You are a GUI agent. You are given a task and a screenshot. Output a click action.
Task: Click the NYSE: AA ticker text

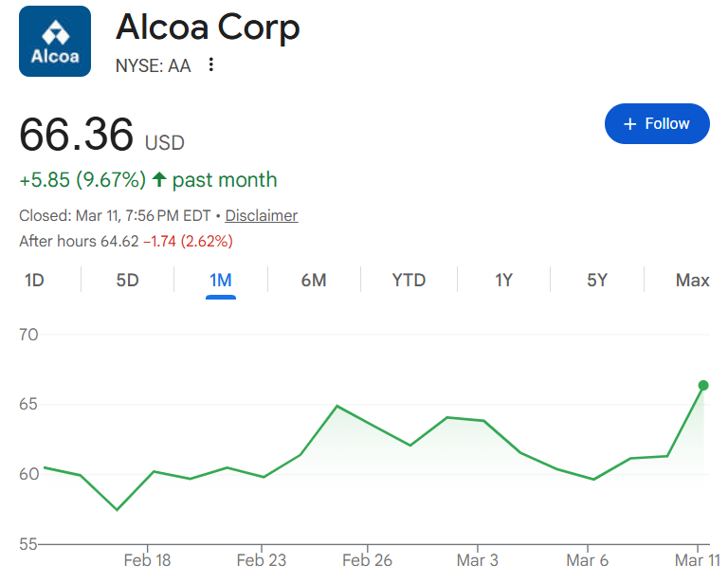[x=153, y=64]
